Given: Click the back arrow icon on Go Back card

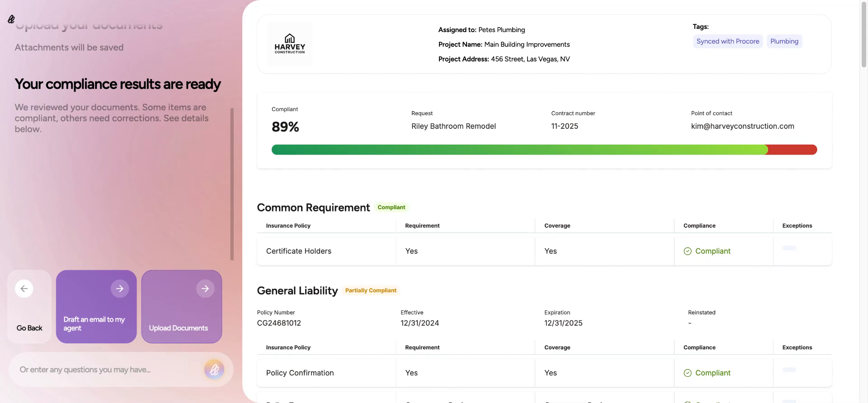Looking at the screenshot, I should 24,289.
